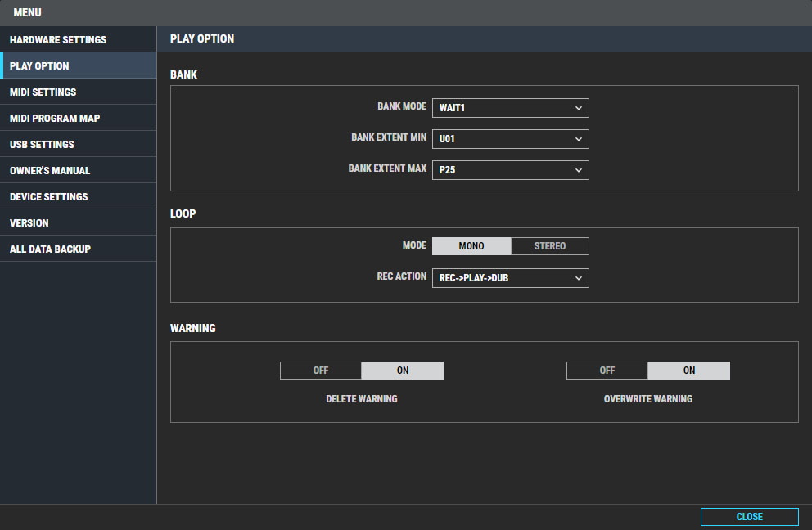Click the Delete Warning caption
This screenshot has height=530, width=812.
362,399
